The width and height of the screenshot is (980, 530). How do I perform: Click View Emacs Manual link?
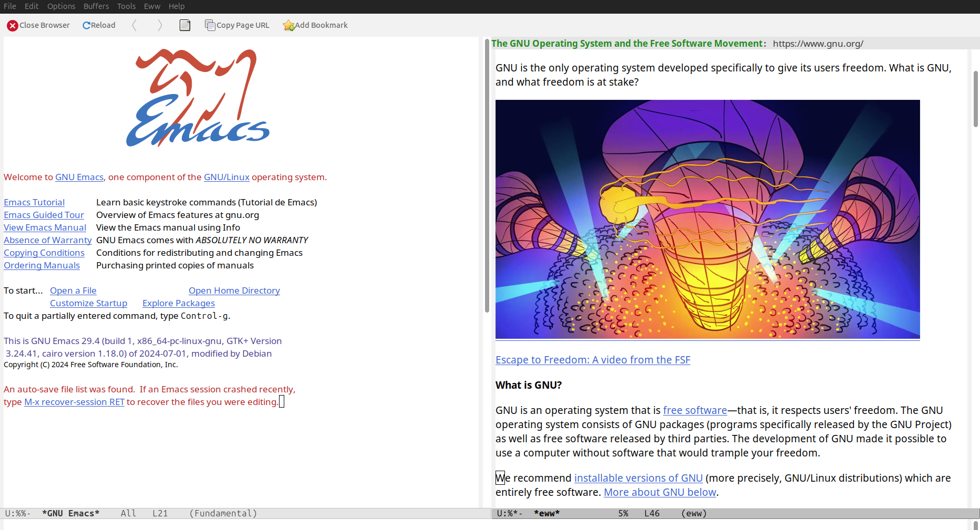[45, 227]
